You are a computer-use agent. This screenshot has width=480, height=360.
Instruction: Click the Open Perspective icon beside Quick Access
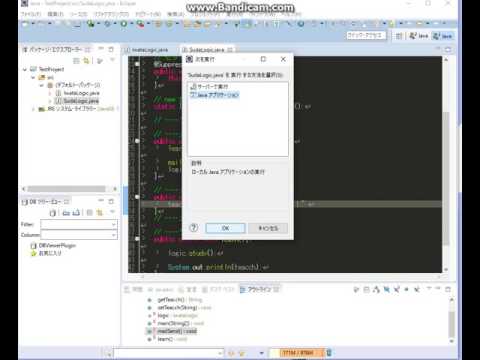tap(399, 36)
